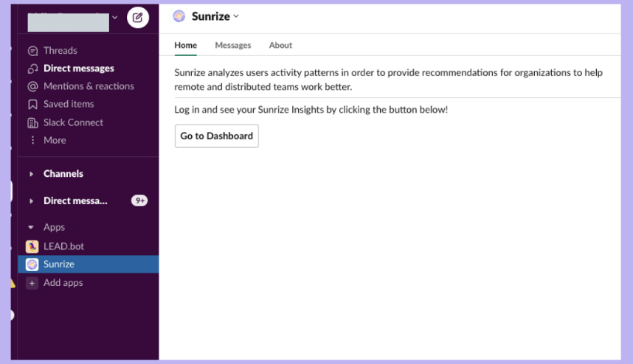
Task: Click the More vertical dots icon
Action: (32, 140)
